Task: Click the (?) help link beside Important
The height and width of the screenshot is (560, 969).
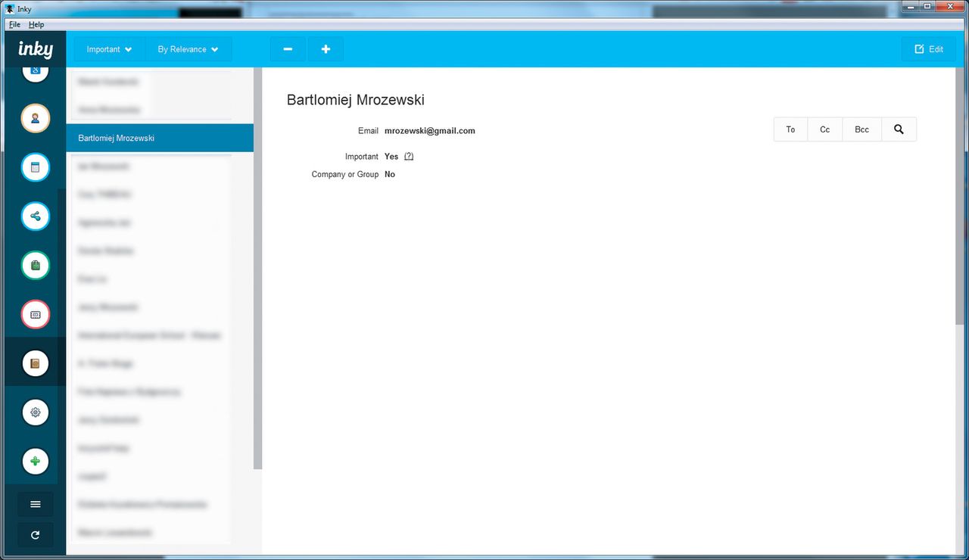Action: coord(409,157)
